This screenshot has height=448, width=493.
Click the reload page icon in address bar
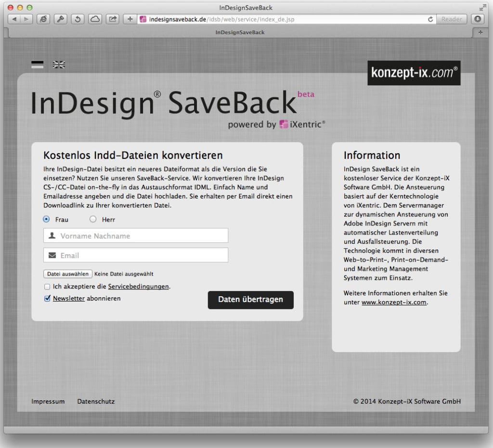[430, 19]
